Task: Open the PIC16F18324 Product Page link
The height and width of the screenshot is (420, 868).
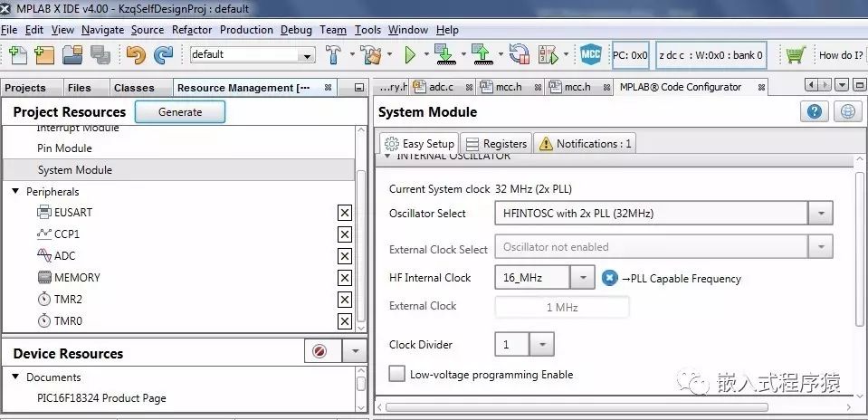Action: pos(101,398)
